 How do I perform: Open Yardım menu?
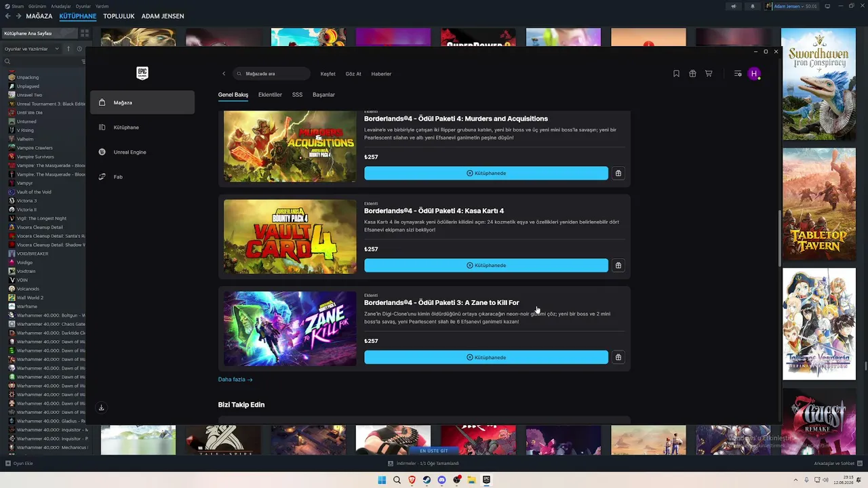[x=102, y=6]
